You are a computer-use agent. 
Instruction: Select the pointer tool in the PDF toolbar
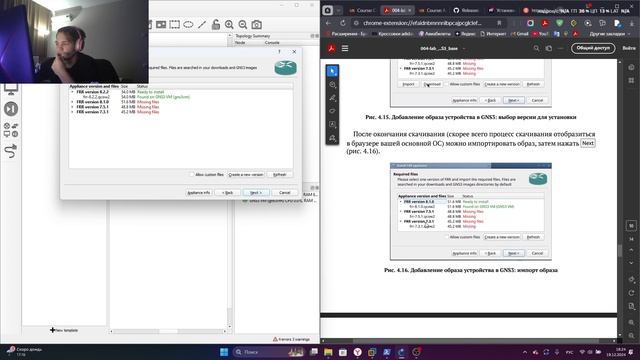pos(332,71)
